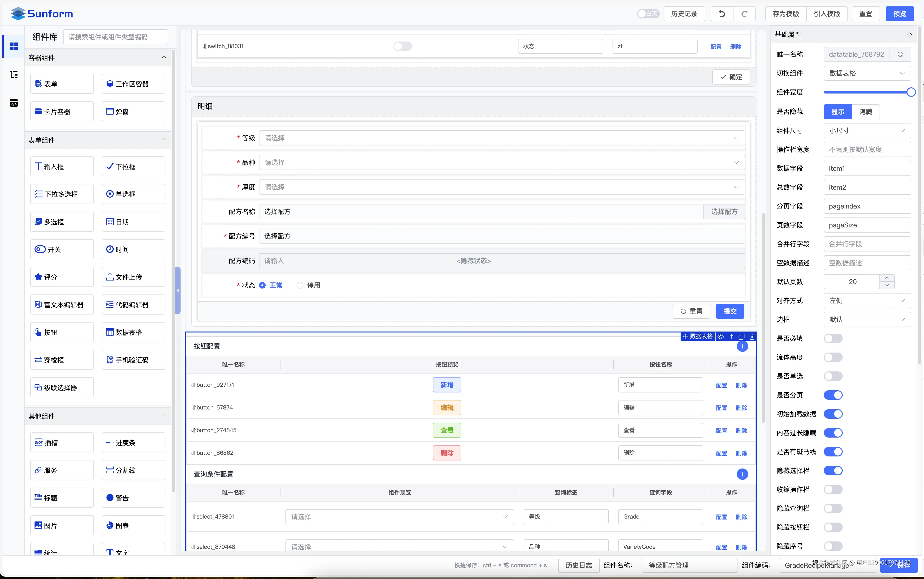Screen dimensions: 924x579
Task: Select the 停用 radio option
Action: click(300, 285)
